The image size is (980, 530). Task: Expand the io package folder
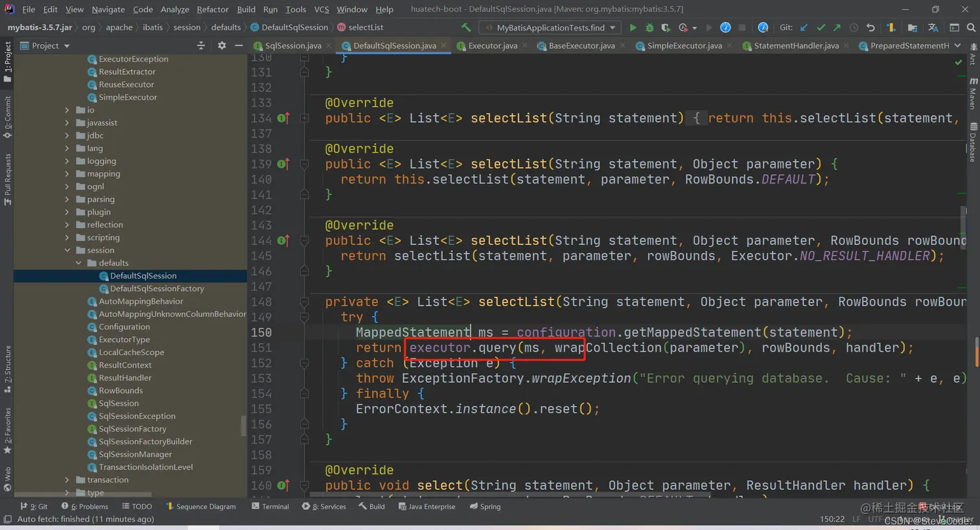click(67, 110)
